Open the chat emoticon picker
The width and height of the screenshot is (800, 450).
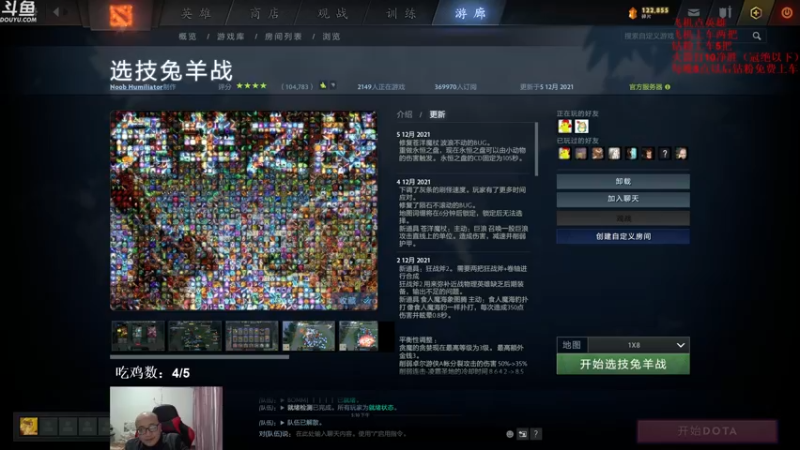pos(510,434)
